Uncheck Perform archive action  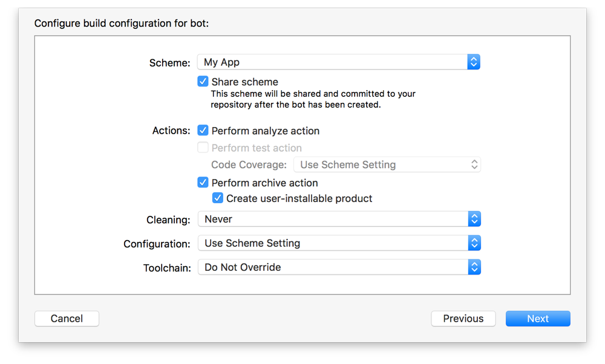click(x=203, y=183)
